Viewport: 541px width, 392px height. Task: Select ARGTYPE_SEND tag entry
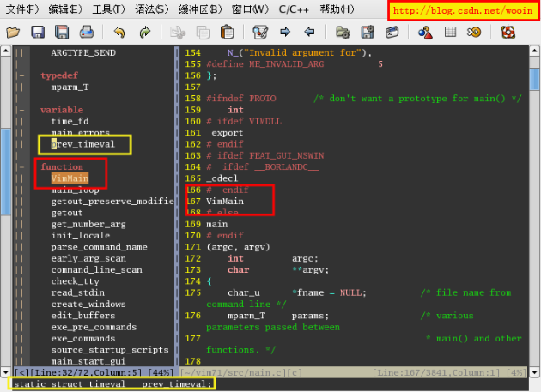pyautogui.click(x=83, y=52)
